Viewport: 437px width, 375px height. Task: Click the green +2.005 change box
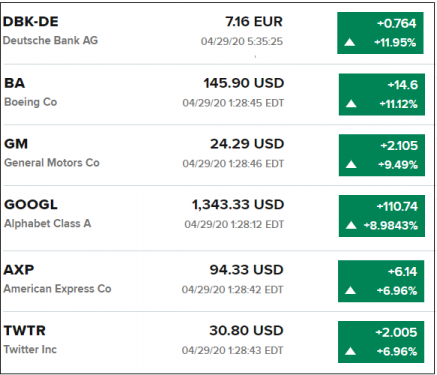coord(381,342)
